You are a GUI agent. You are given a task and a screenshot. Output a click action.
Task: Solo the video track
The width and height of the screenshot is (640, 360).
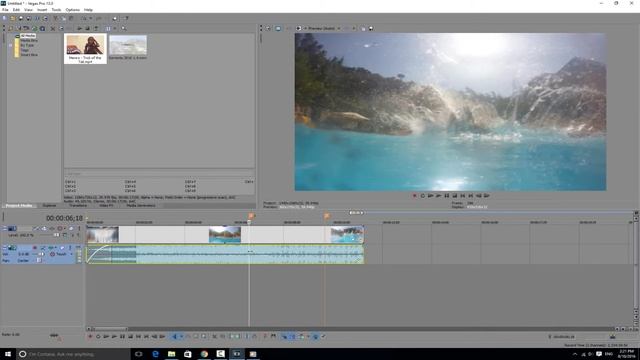(x=79, y=229)
